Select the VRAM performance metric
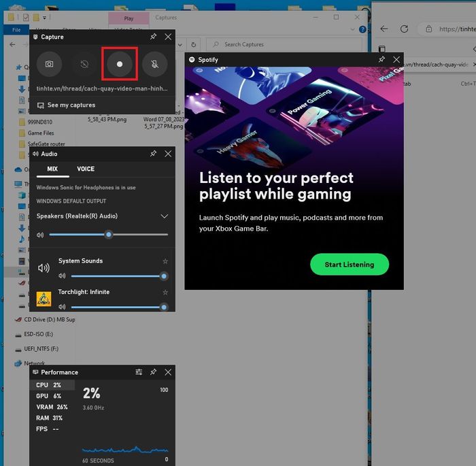Viewport: 476px width, 466px height. [x=52, y=407]
